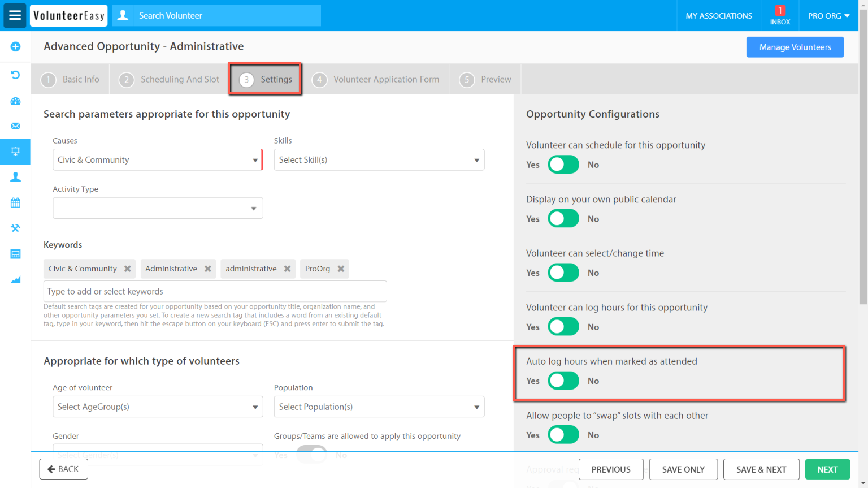The height and width of the screenshot is (488, 868).
Task: Open the calendar icon in sidebar
Action: (x=15, y=202)
